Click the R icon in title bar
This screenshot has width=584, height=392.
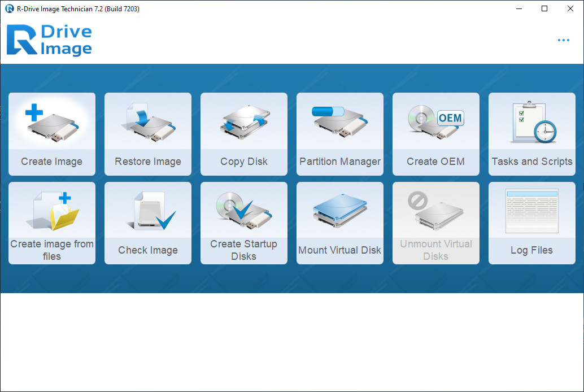point(9,8)
